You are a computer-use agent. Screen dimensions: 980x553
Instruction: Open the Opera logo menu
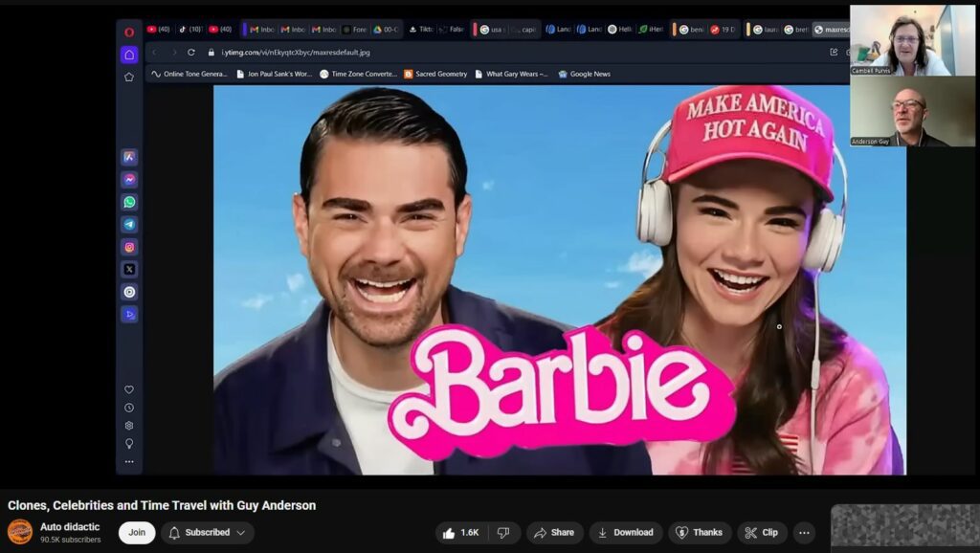tap(129, 32)
